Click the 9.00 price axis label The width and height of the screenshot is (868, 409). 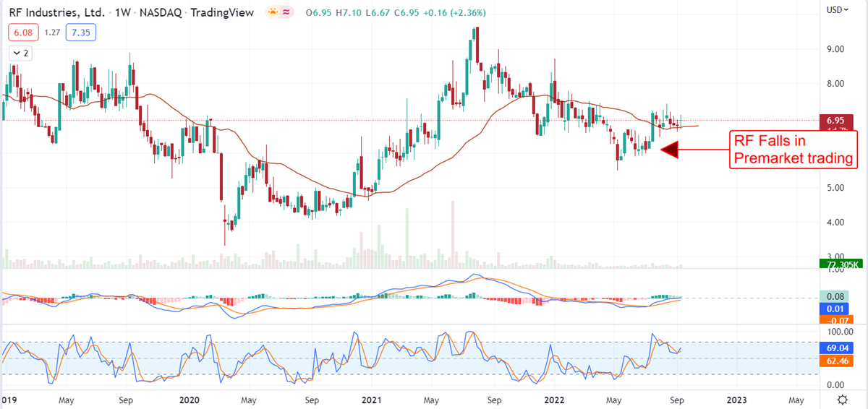coord(836,49)
